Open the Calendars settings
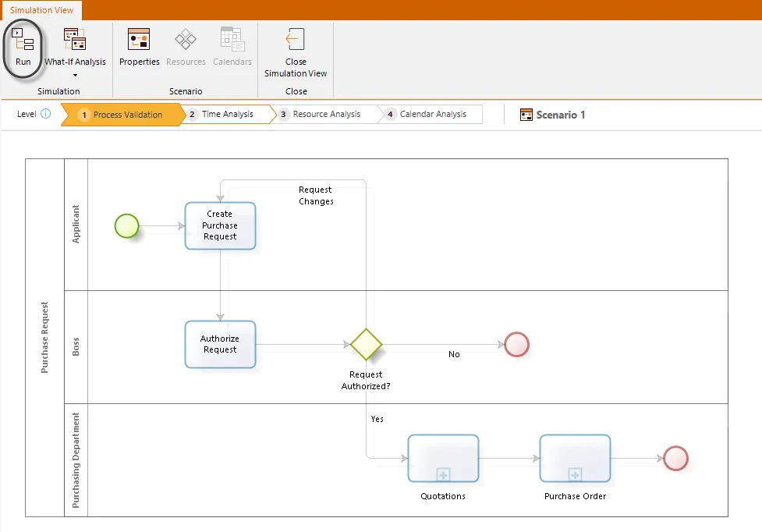762x532 pixels. coord(232,47)
